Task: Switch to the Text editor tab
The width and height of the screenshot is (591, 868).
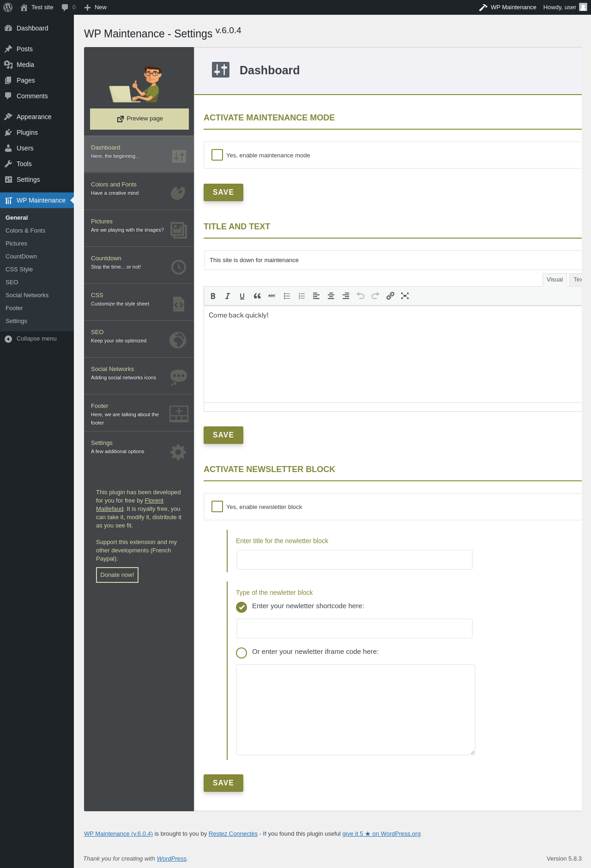Action: 576,280
